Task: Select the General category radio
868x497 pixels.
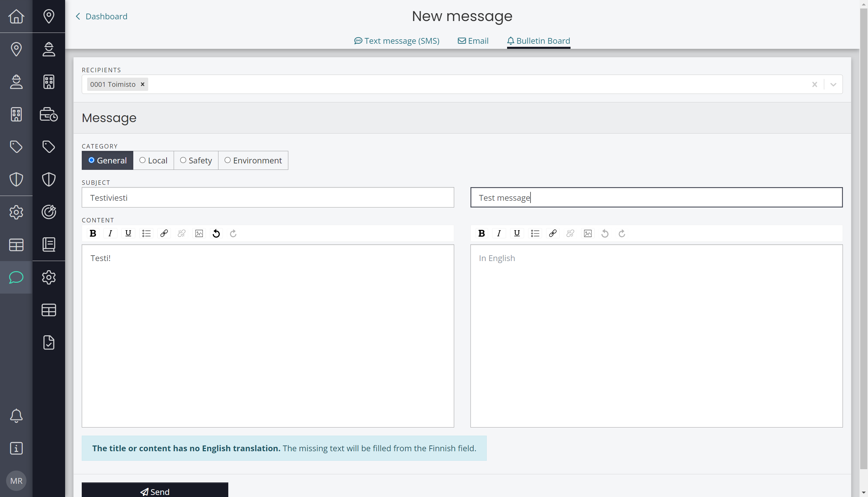Action: tap(107, 160)
